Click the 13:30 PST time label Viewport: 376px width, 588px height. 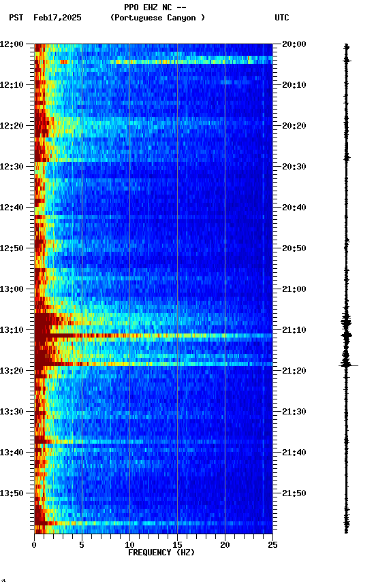click(12, 412)
